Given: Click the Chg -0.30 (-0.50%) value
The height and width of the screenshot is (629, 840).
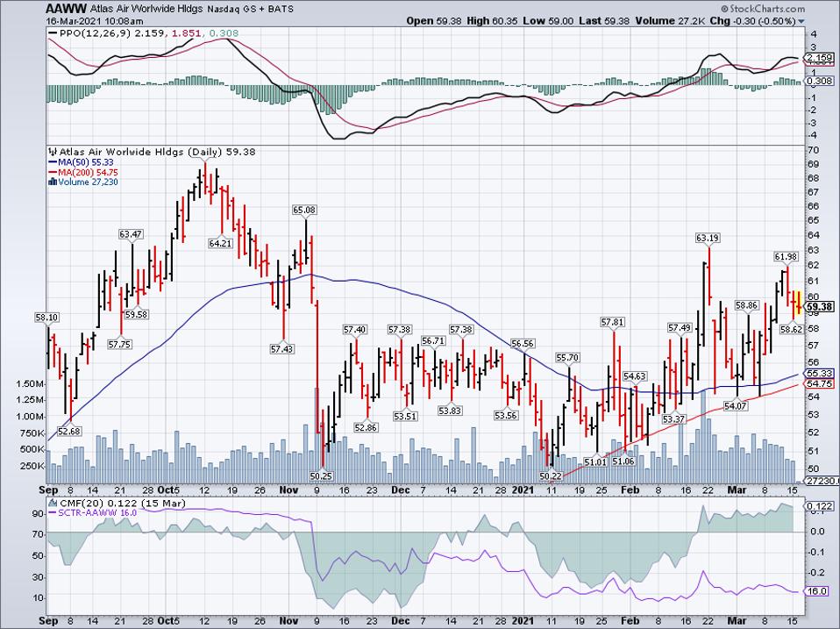Looking at the screenshot, I should click(752, 21).
